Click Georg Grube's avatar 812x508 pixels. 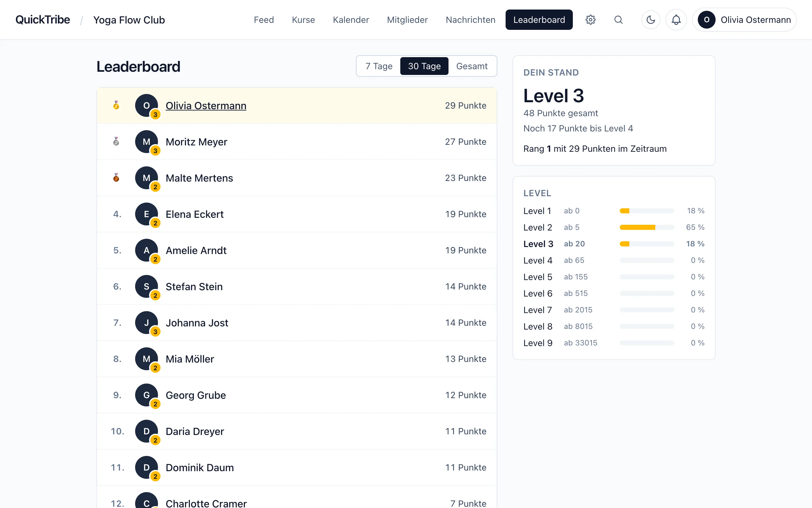(x=147, y=396)
